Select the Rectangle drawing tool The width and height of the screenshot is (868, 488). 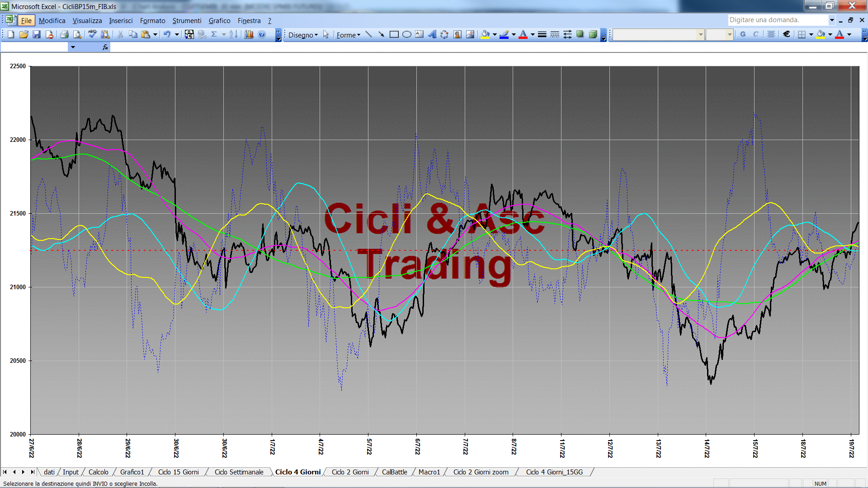(x=394, y=35)
